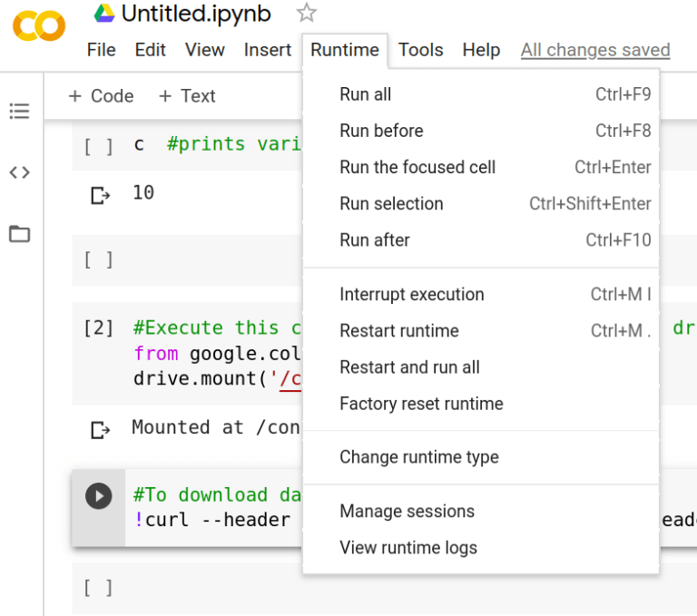The height and width of the screenshot is (616, 697).
Task: Choose Run selection menu entry
Action: 481,203
